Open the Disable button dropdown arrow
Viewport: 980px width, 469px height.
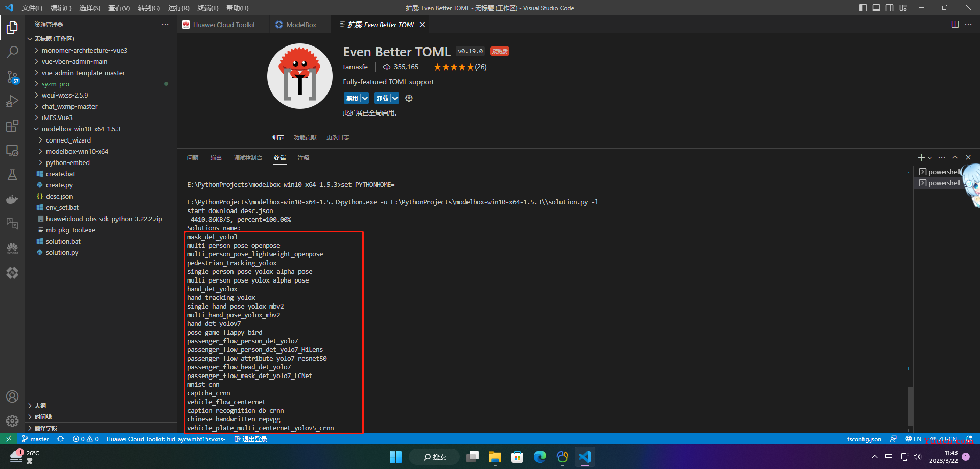coord(365,98)
